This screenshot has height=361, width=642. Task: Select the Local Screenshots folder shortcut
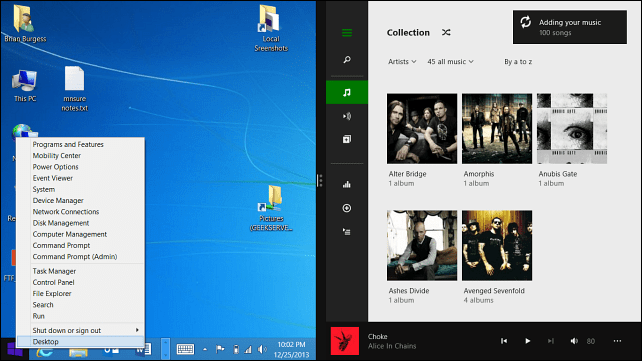(271, 28)
